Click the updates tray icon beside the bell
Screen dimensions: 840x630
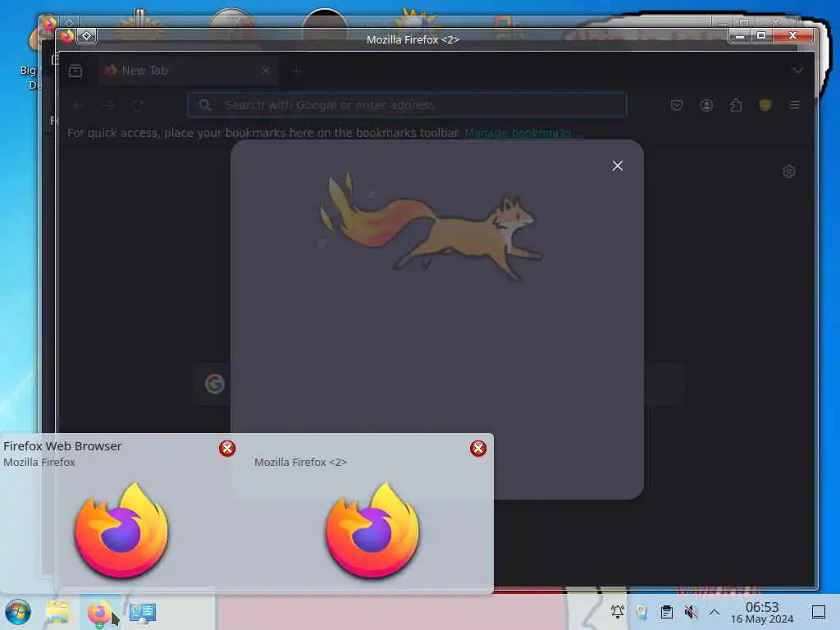(x=641, y=611)
